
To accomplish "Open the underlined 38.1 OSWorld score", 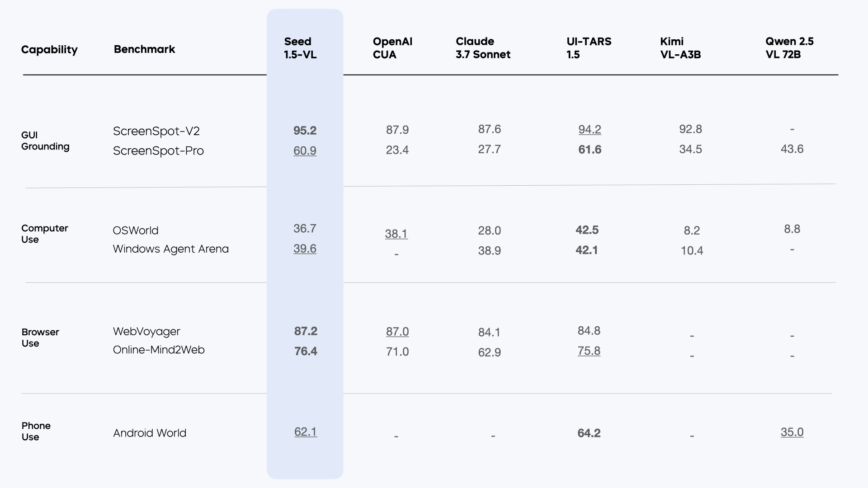I will click(396, 234).
